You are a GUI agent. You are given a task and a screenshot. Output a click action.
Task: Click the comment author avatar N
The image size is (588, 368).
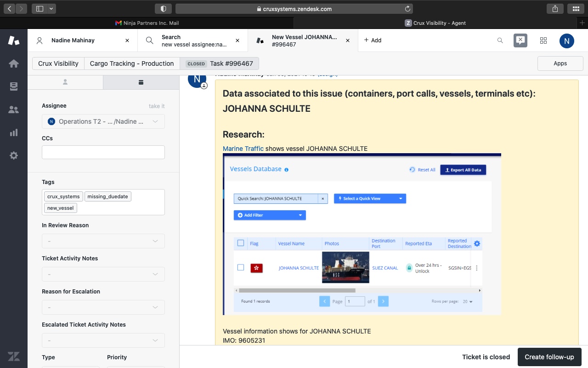(x=197, y=79)
